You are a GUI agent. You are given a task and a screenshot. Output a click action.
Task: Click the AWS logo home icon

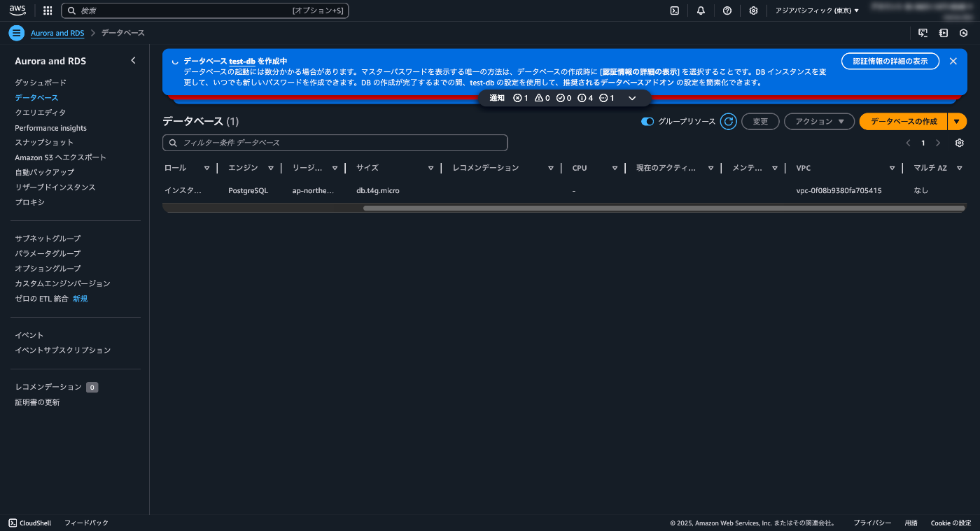tap(17, 10)
